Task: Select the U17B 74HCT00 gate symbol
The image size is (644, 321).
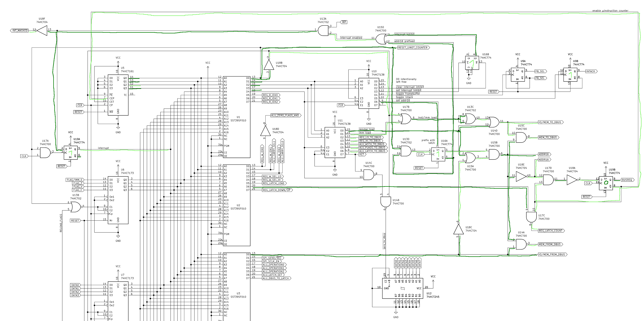Action: 406,119
